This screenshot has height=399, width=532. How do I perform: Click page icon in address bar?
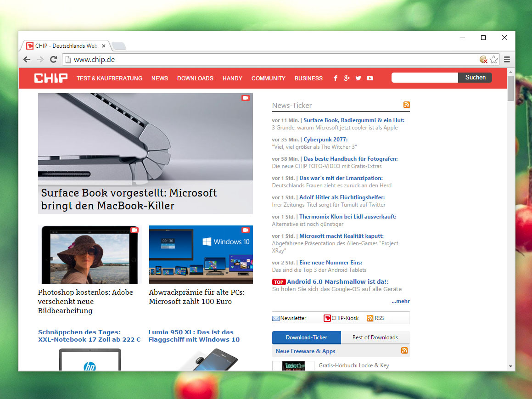click(68, 60)
